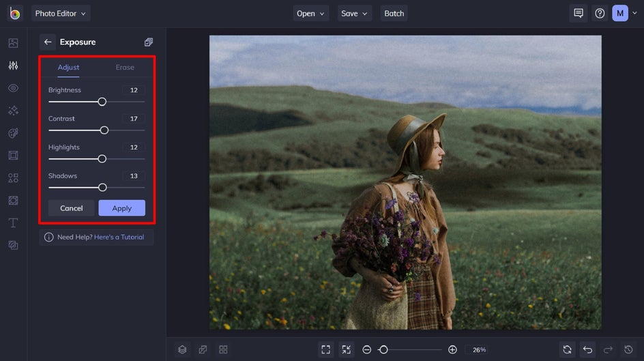Open the Image Manager sidebar icon

pyautogui.click(x=13, y=43)
